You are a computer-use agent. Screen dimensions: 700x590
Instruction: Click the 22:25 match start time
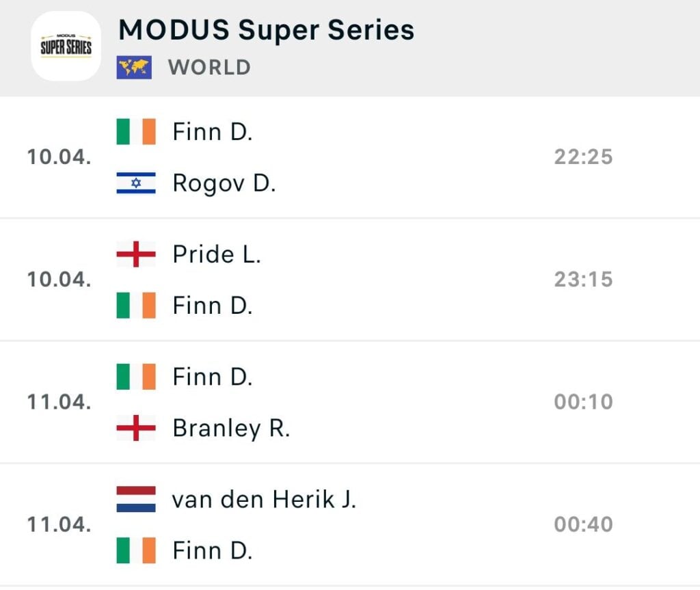[583, 157]
